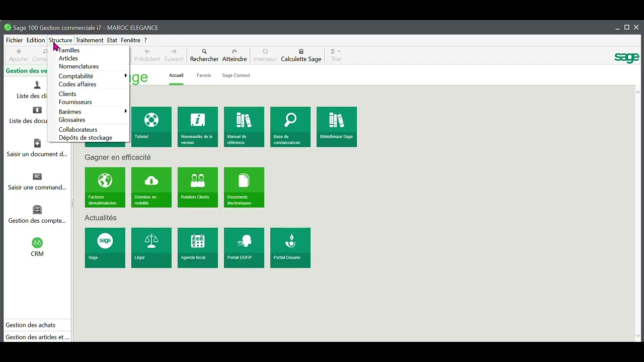Select Glossaires menu entry
The width and height of the screenshot is (644, 362).
click(89, 120)
